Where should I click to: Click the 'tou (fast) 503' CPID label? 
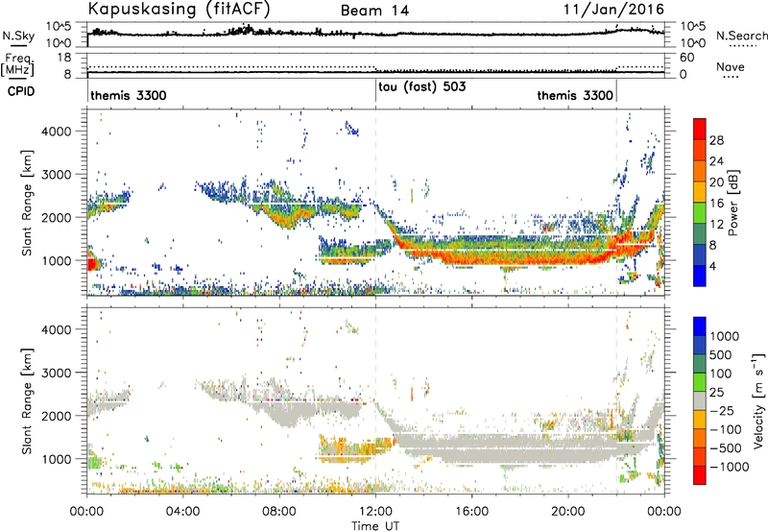tap(422, 87)
